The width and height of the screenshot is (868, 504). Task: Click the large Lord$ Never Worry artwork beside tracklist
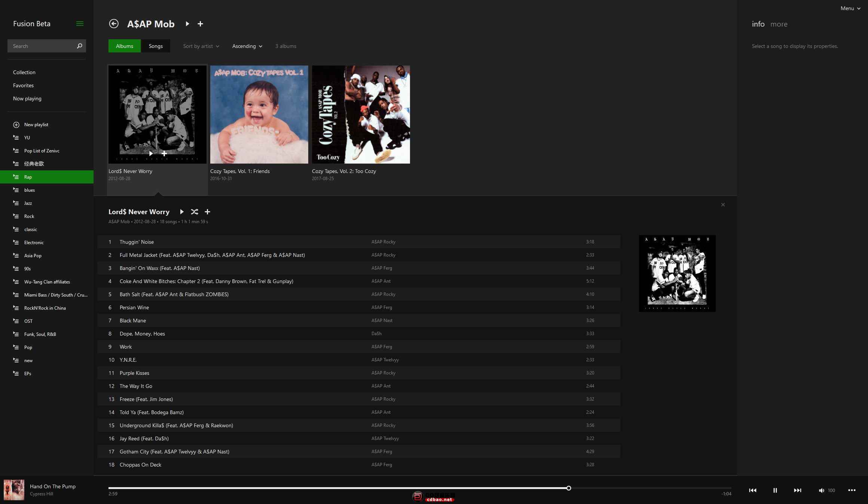pos(677,273)
